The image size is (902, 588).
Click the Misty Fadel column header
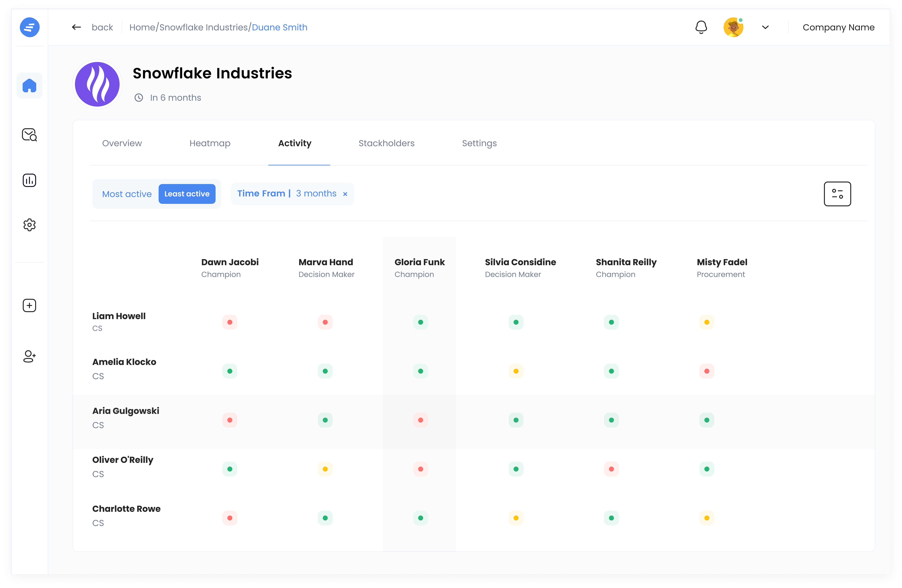click(722, 268)
